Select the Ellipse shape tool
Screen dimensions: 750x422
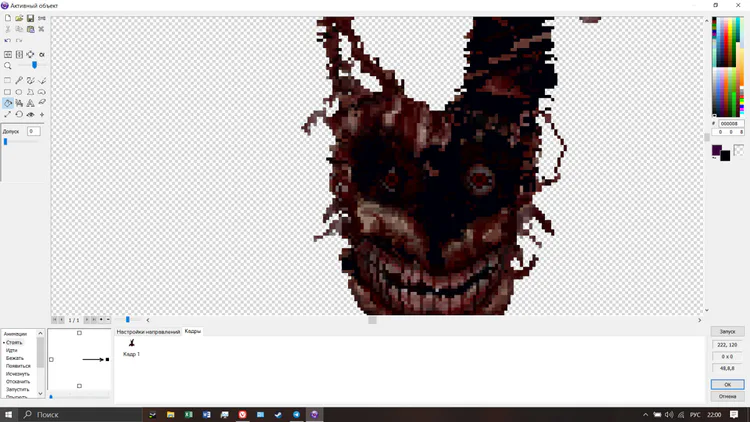(19, 92)
